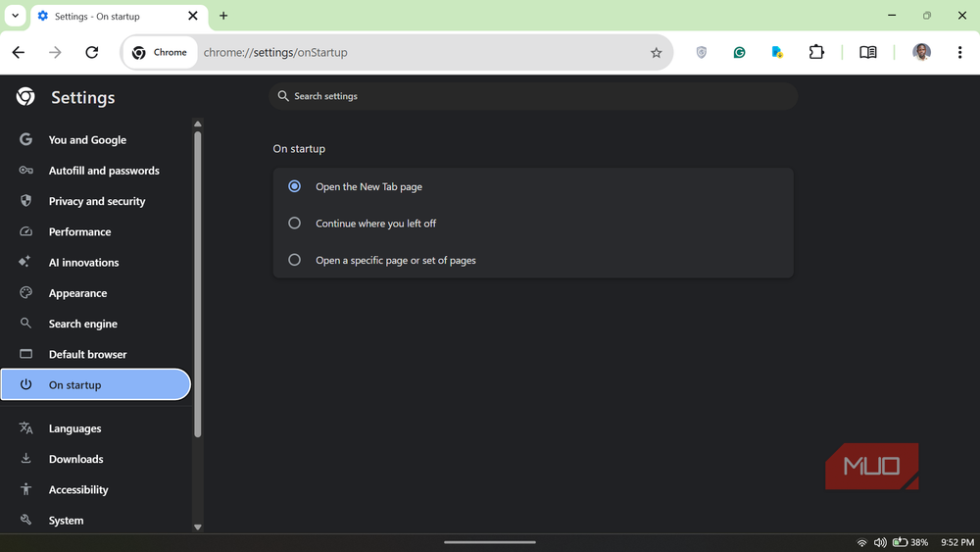
Task: Click the Chrome site info chip
Action: 160,53
